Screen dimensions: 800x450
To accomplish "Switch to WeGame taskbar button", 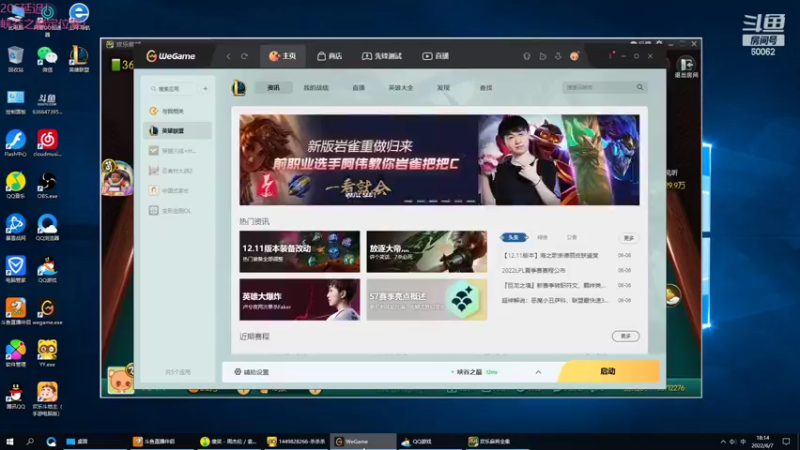I will pyautogui.click(x=363, y=441).
